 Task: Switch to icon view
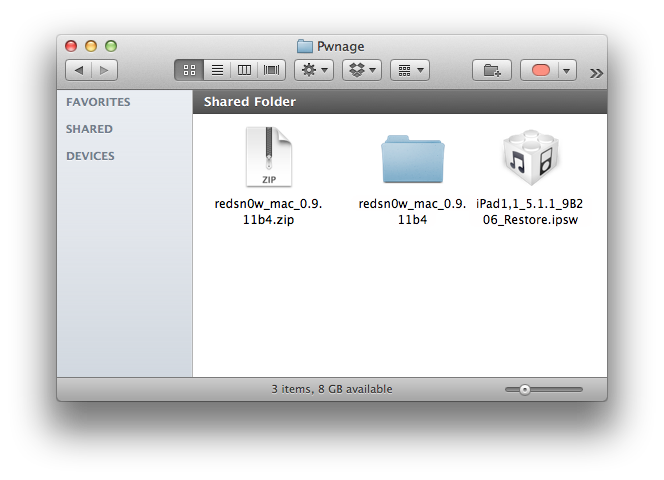(189, 70)
